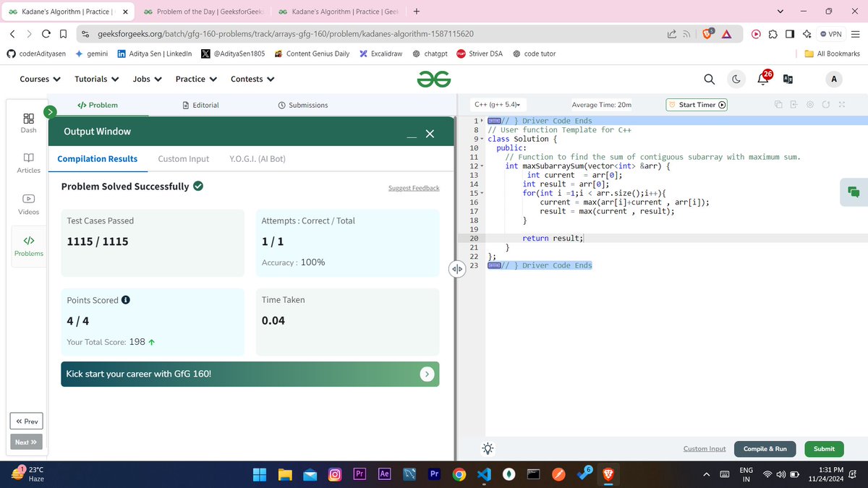This screenshot has width=868, height=488.
Task: Collapse sidebar with green arrow button
Action: coord(50,112)
